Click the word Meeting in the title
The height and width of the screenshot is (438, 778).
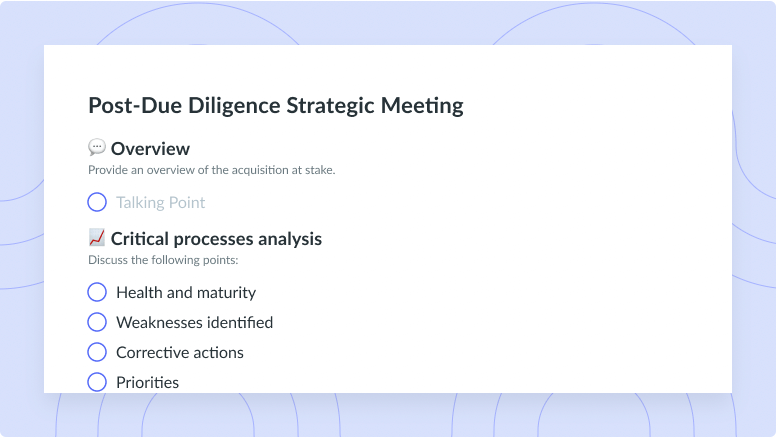pos(422,106)
